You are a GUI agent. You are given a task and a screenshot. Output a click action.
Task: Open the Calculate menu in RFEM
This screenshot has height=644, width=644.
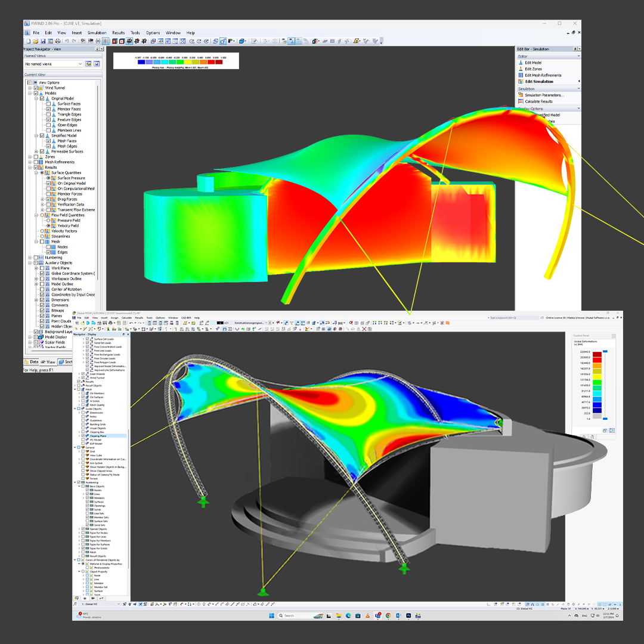(x=126, y=318)
